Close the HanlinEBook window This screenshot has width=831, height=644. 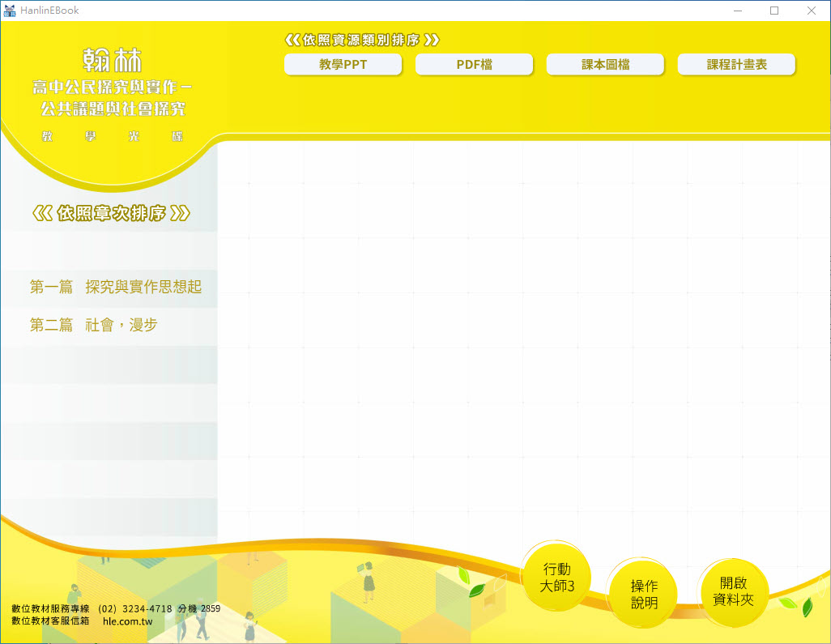coord(812,11)
